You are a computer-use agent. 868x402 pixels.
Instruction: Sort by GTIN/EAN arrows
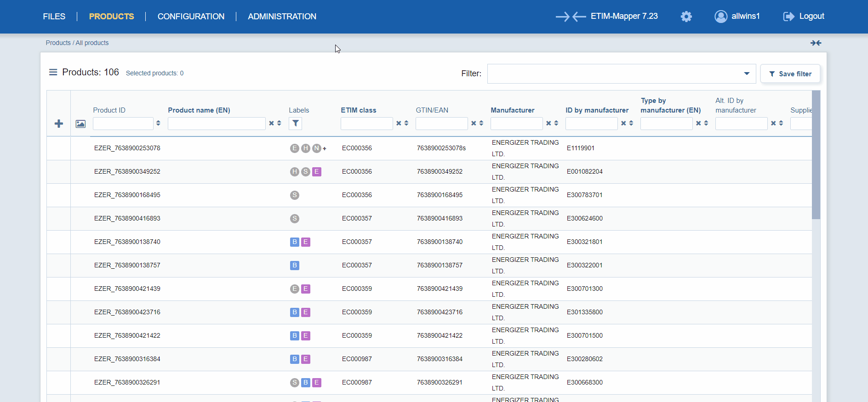pyautogui.click(x=481, y=123)
